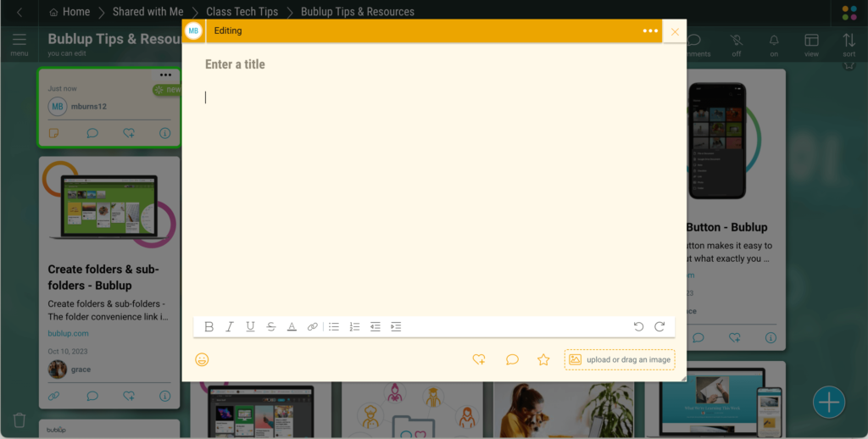Screen dimensions: 868x439
Task: Click the MB avatar in editing header
Action: coord(193,31)
